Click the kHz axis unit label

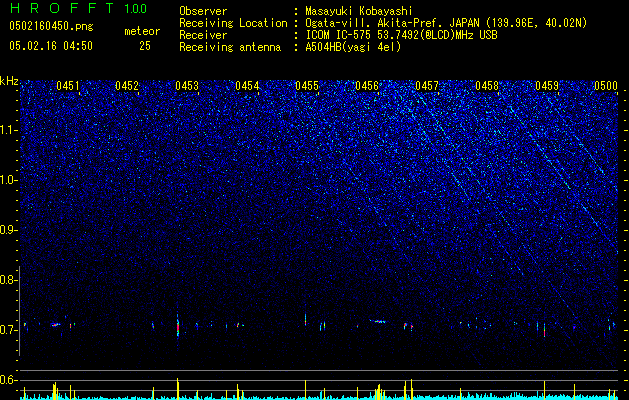(x=9, y=81)
